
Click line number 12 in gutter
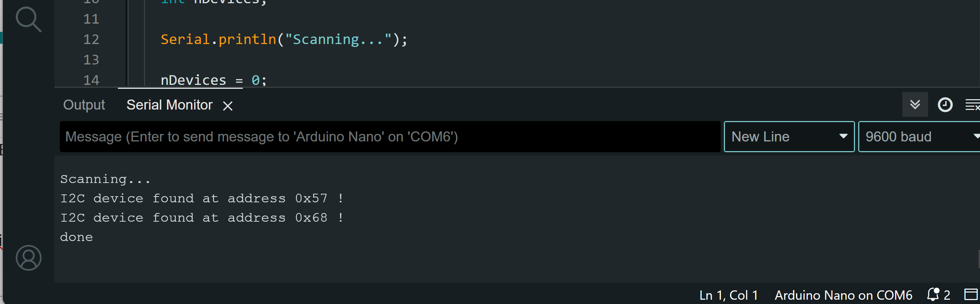pos(91,40)
